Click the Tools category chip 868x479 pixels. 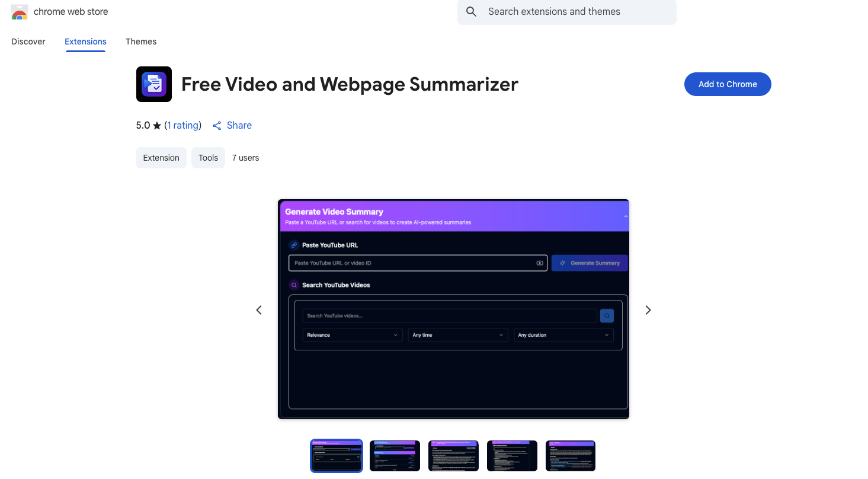point(208,158)
